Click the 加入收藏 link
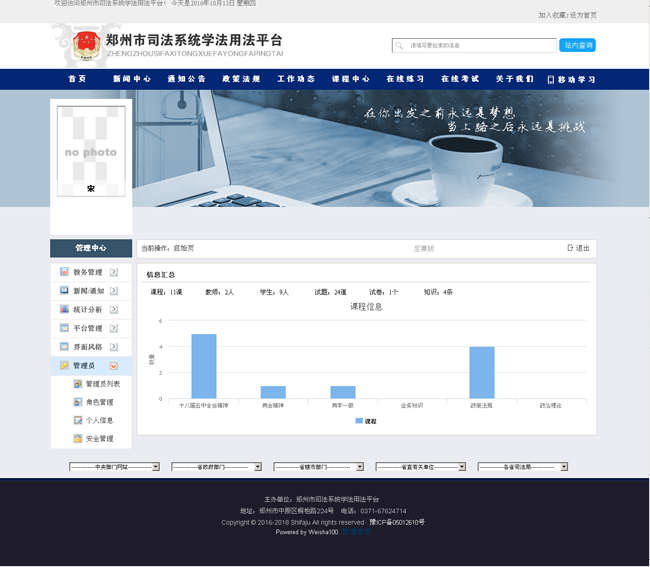 point(552,15)
